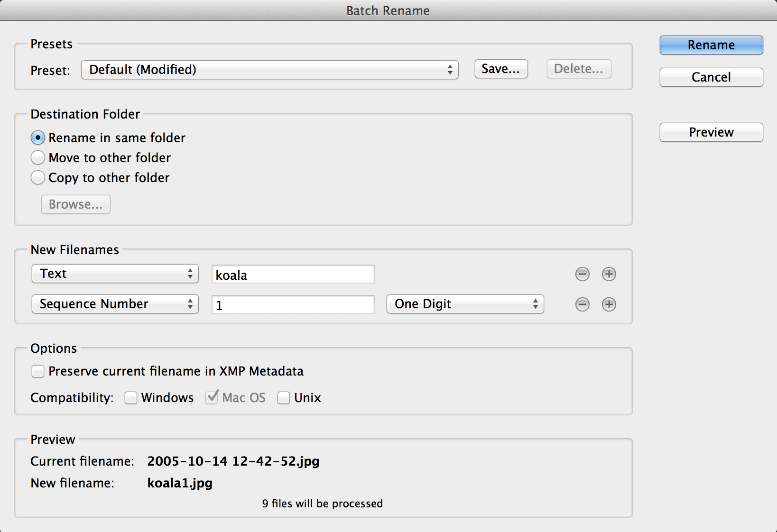Choose Copy to other folder

(38, 178)
